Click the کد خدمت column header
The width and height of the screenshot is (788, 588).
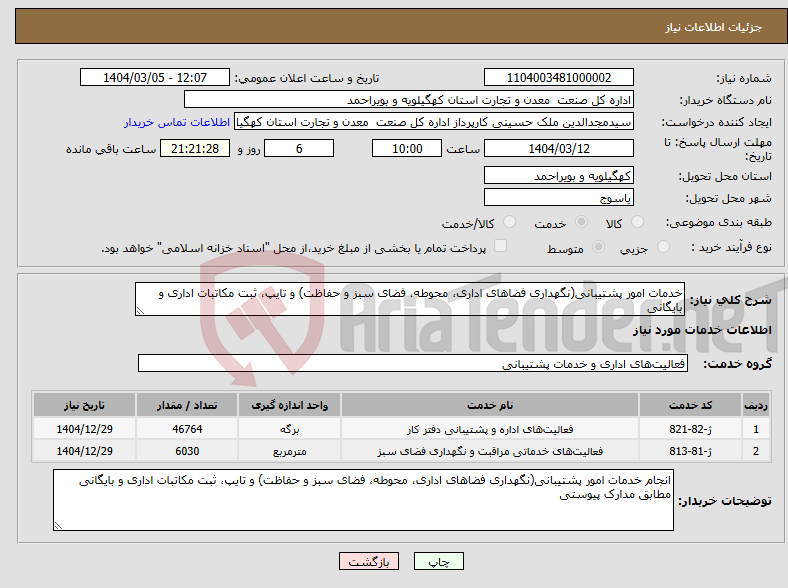click(691, 405)
